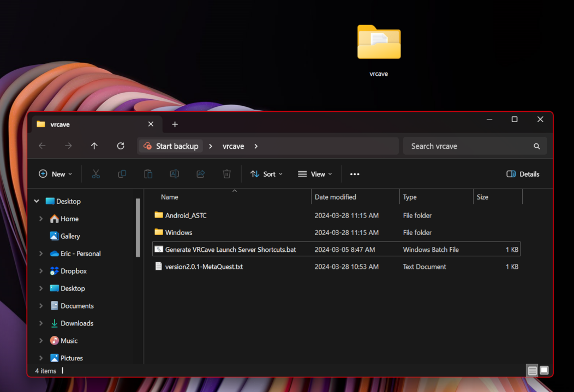Click the Up one level arrow
The height and width of the screenshot is (392, 574).
(94, 146)
